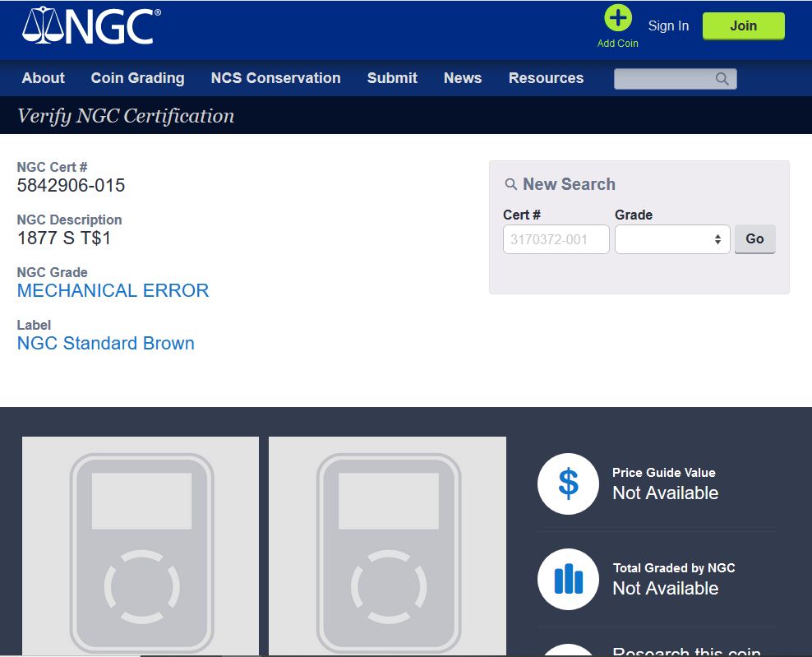Click the bar chart Total Graded icon
The image size is (812, 657).
tap(568, 579)
